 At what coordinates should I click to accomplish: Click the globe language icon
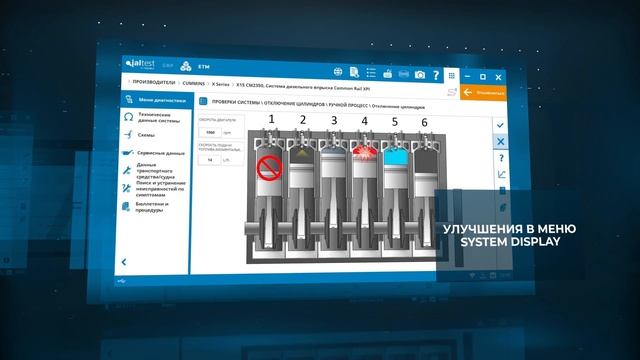pos(338,72)
